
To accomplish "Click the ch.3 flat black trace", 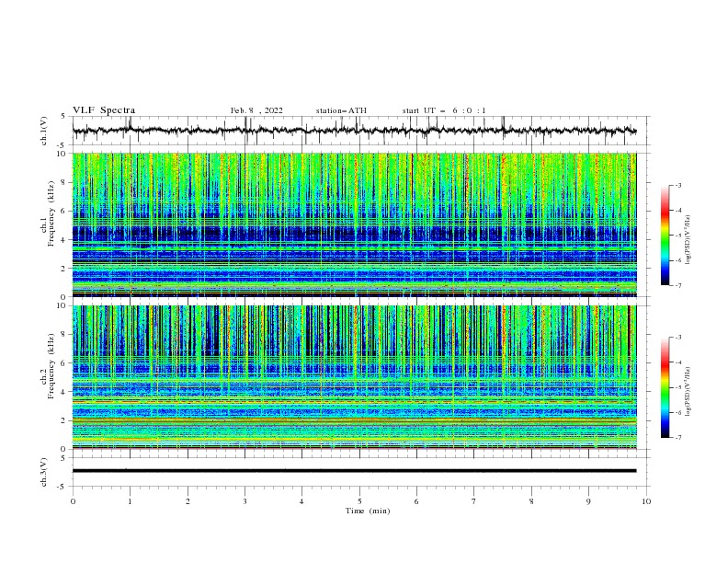I will (x=354, y=471).
